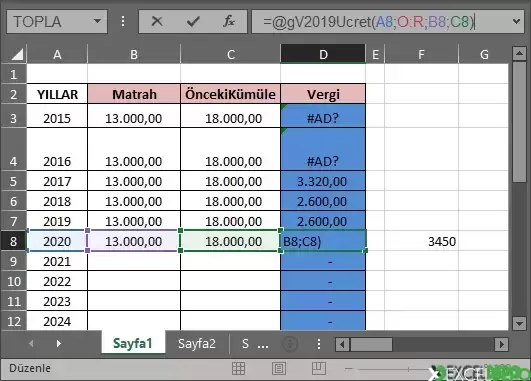Image resolution: width=531 pixels, height=381 pixels.
Task: Click formula bar options dots handle
Action: pyautogui.click(x=123, y=21)
